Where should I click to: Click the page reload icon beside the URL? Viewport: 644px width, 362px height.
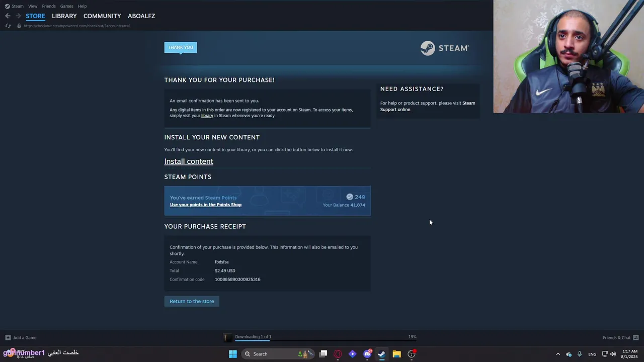click(x=8, y=26)
